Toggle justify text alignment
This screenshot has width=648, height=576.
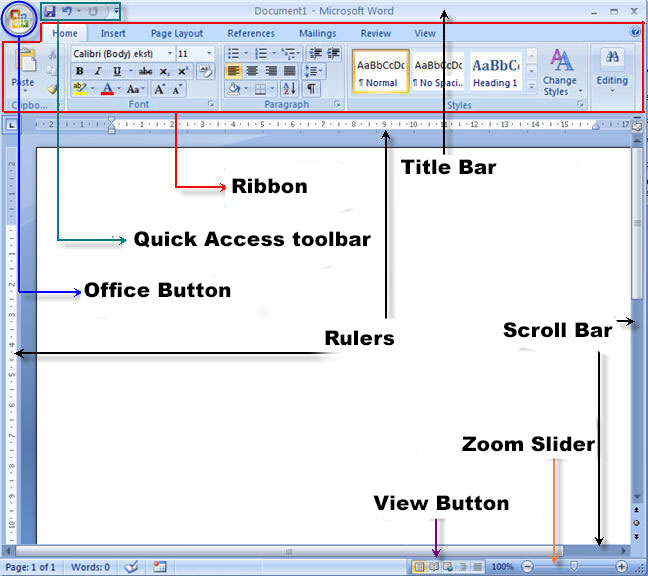(289, 71)
